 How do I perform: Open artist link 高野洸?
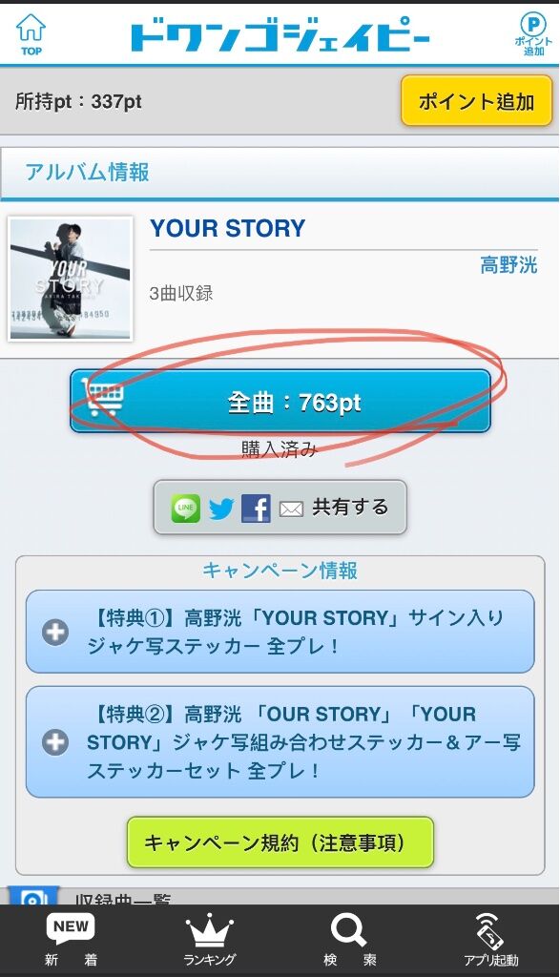[x=508, y=265]
